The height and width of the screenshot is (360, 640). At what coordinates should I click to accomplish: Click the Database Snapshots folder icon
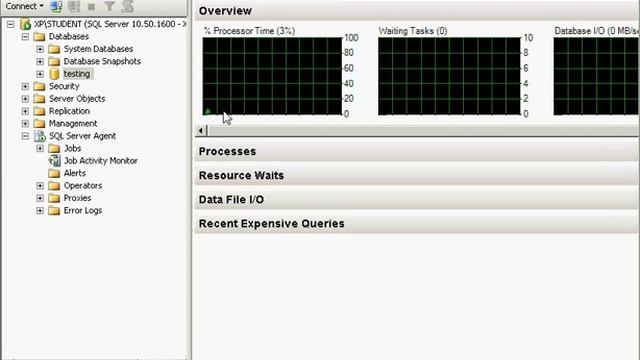[54, 62]
